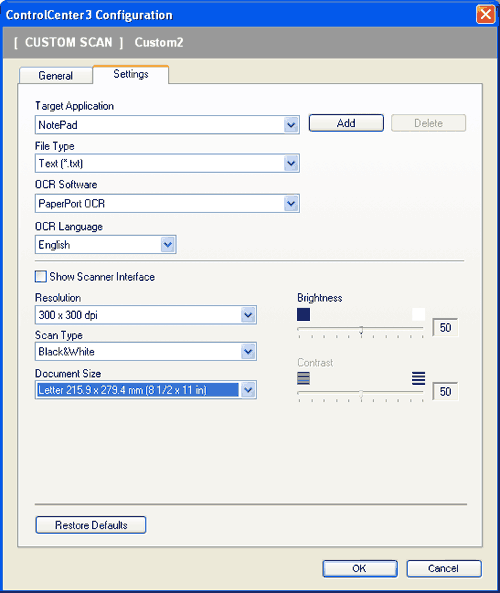Click Restore Defaults button

[x=91, y=525]
